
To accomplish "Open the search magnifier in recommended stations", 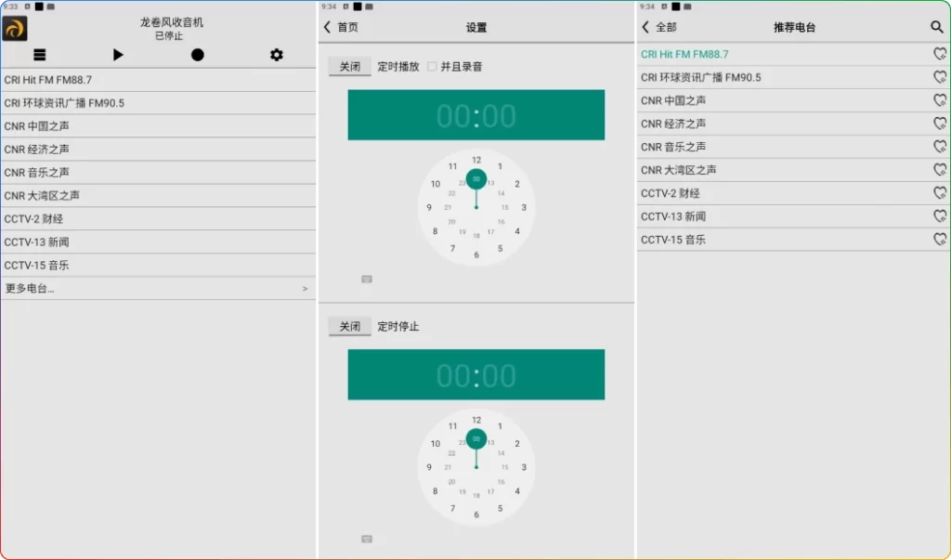I will [x=937, y=27].
